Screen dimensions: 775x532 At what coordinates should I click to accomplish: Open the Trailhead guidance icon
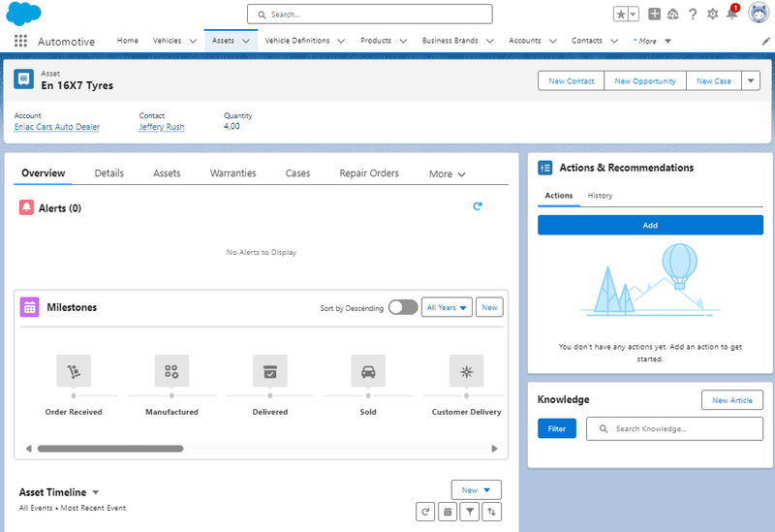click(672, 15)
